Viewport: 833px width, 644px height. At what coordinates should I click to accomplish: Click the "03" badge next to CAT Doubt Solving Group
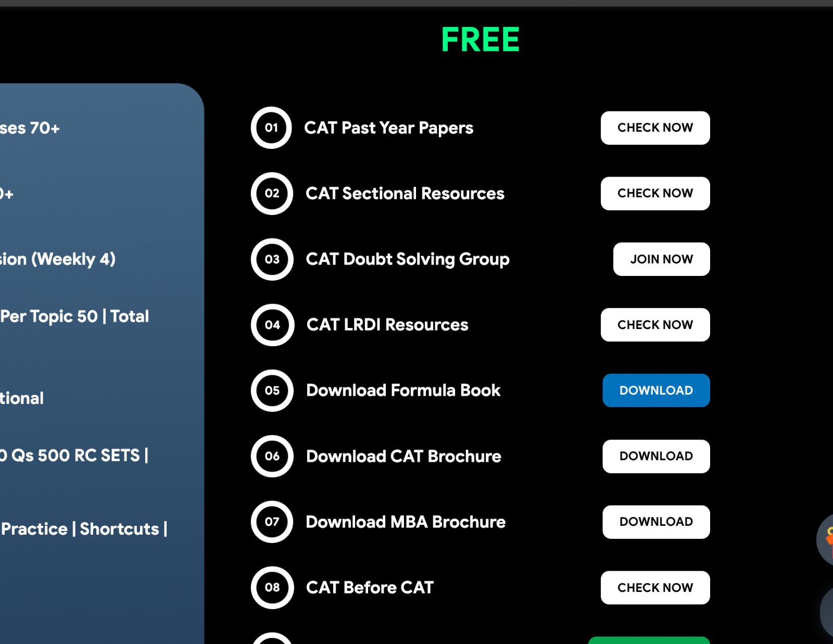[x=271, y=259]
